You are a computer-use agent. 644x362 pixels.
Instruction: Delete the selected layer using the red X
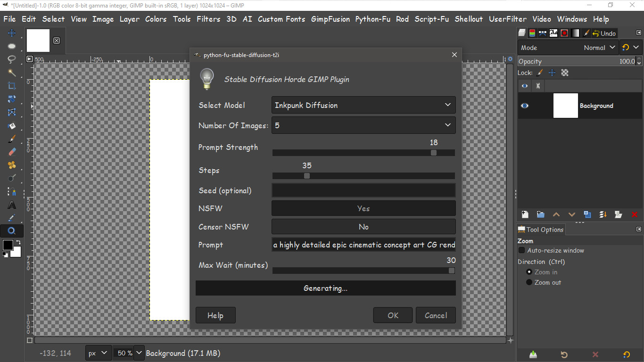(x=635, y=214)
